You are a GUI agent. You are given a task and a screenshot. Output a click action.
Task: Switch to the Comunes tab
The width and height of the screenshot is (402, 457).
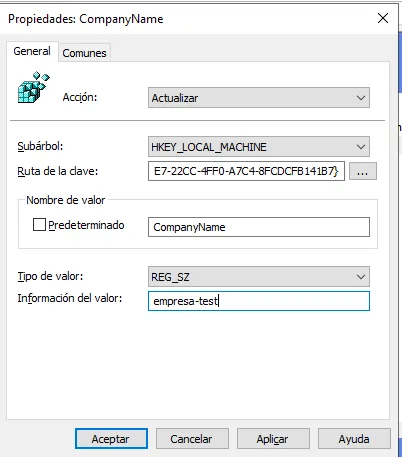pos(84,53)
